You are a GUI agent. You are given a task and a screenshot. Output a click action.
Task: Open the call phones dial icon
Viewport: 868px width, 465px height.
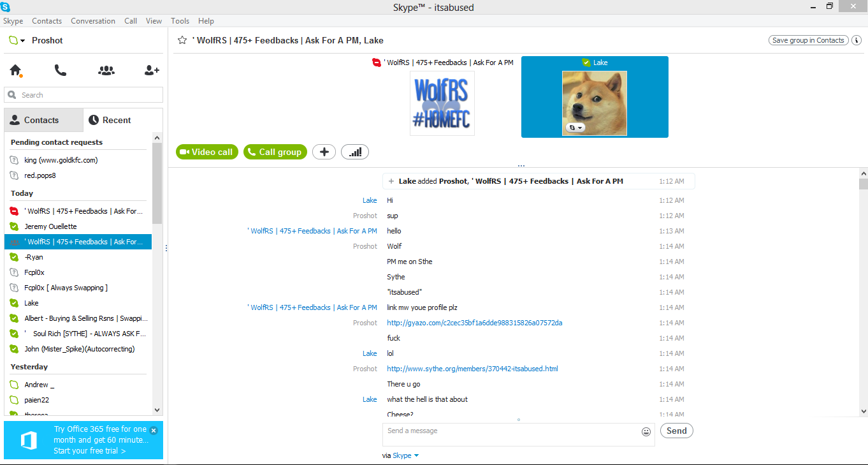pyautogui.click(x=61, y=71)
